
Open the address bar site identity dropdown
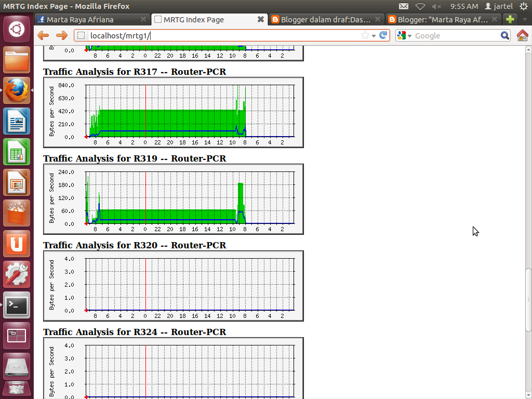[82, 35]
